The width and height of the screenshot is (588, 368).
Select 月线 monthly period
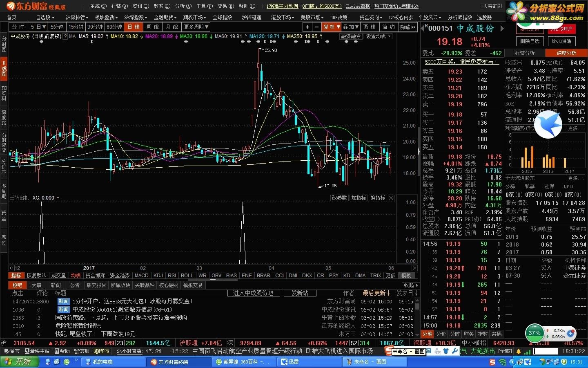point(171,27)
